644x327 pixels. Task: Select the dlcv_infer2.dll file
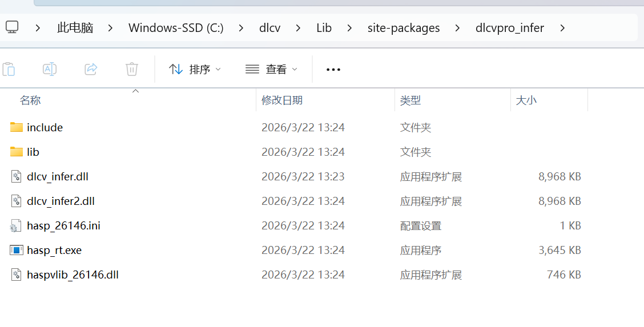(x=61, y=201)
